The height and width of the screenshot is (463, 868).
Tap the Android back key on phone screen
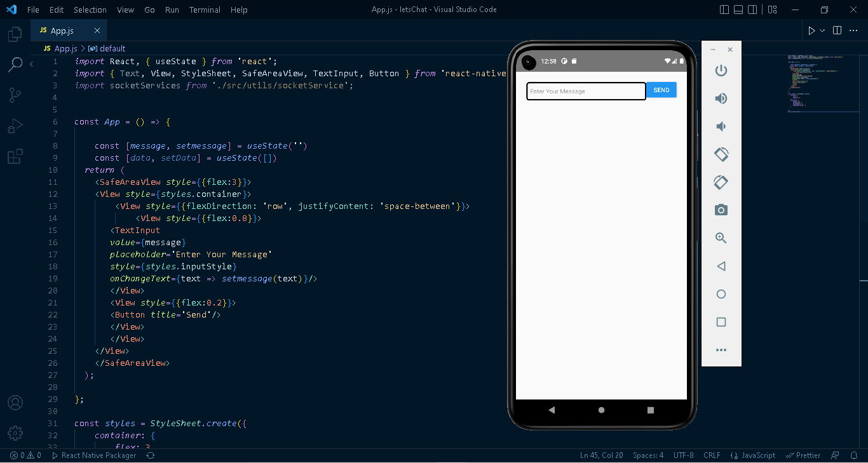[552, 410]
